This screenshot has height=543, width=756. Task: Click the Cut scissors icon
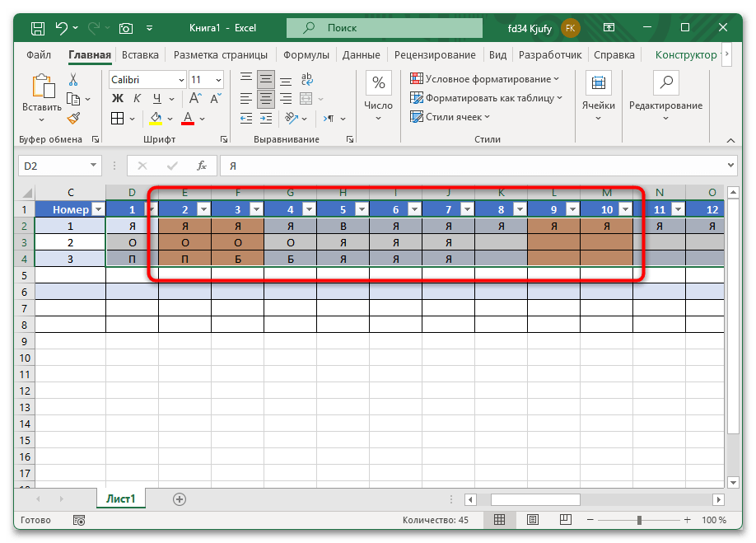pos(73,80)
